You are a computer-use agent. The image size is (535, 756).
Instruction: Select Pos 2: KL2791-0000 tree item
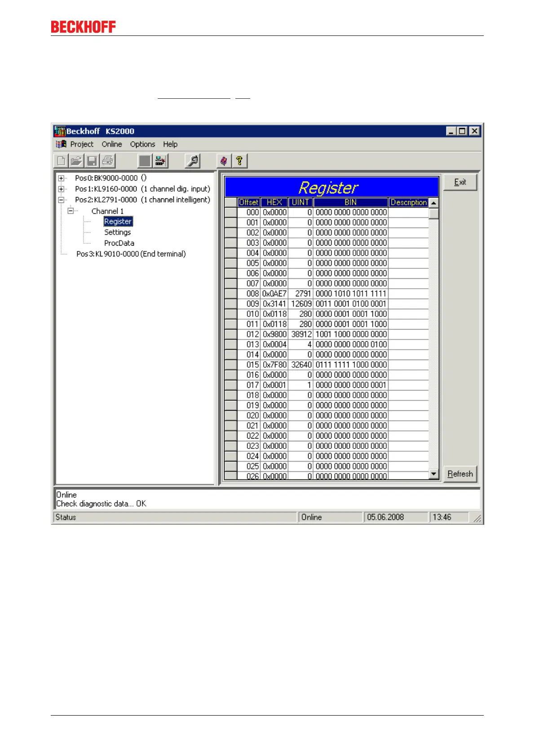(142, 200)
